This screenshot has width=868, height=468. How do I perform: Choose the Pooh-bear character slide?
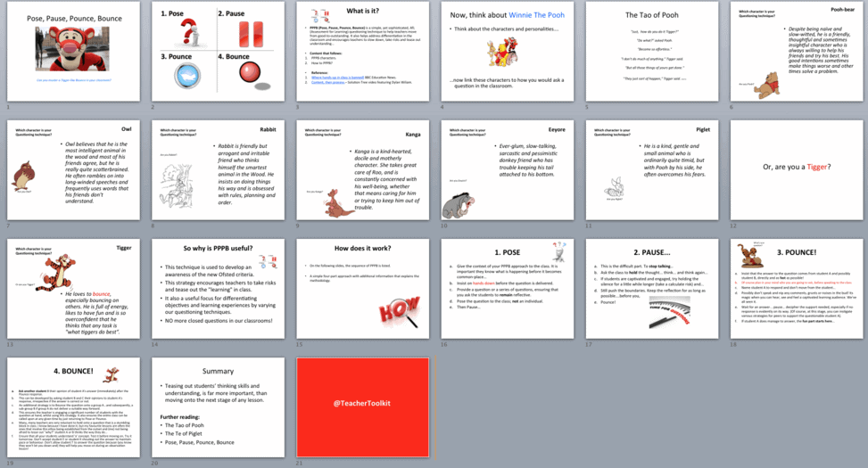(797, 51)
